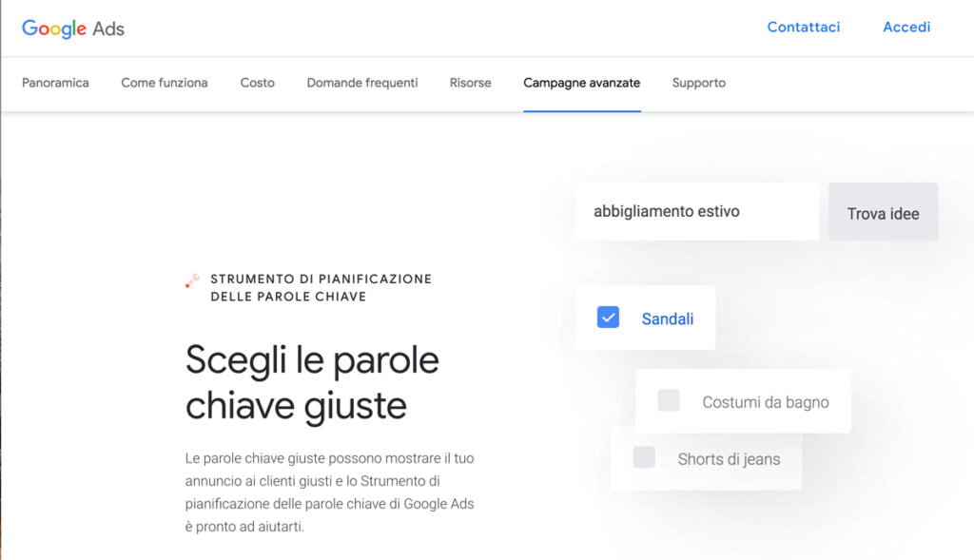The height and width of the screenshot is (560, 974).
Task: Click Accedi to sign in
Action: click(x=906, y=27)
